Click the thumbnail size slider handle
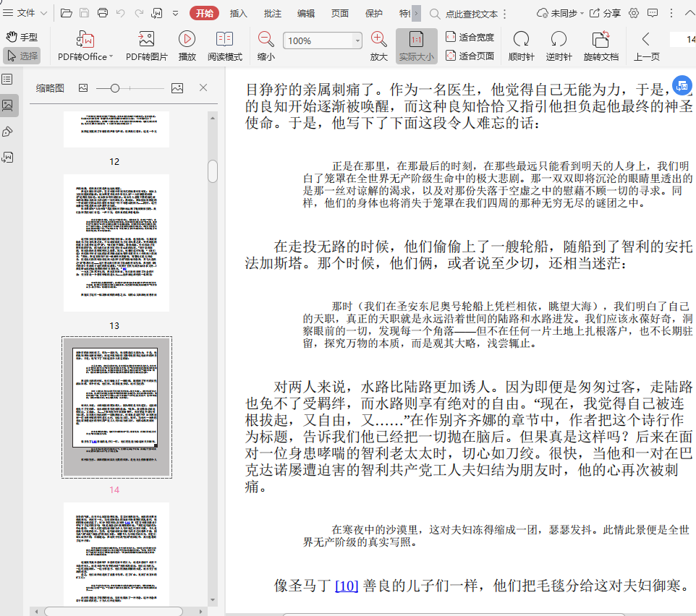 [115, 88]
